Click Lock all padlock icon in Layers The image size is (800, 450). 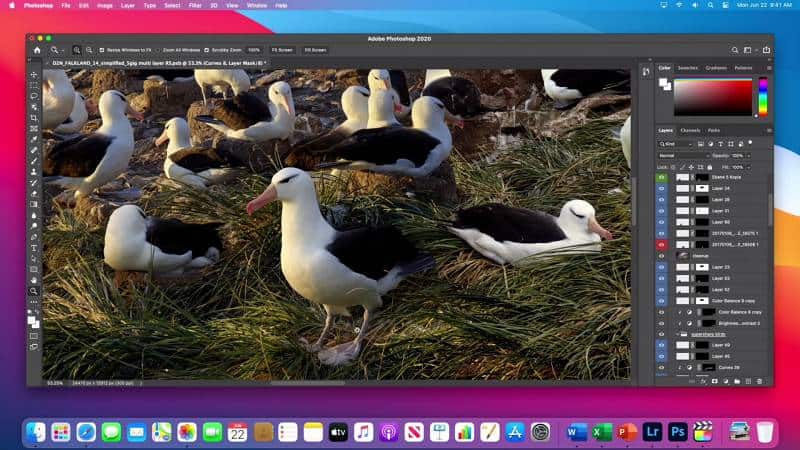(x=710, y=167)
